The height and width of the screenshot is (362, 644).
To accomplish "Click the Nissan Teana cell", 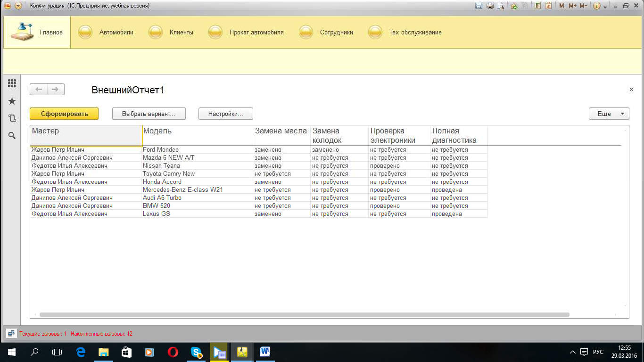I will tap(198, 166).
